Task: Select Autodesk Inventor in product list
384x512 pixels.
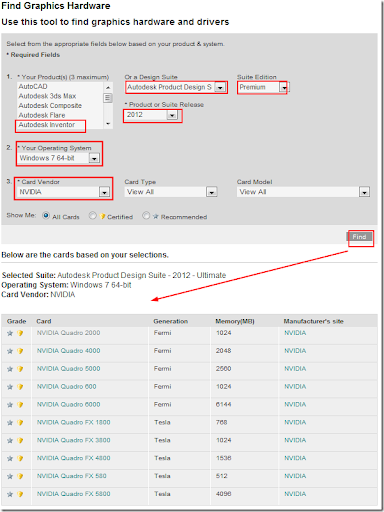Action: (x=47, y=125)
